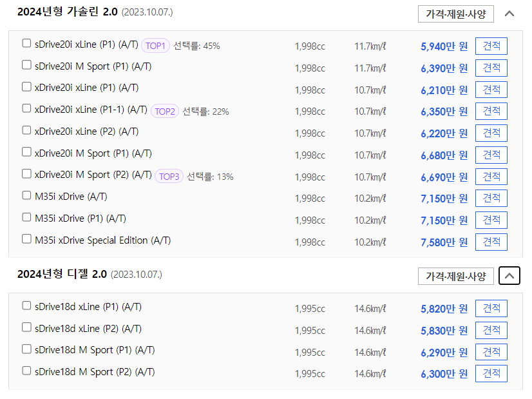Click the 6,390만 원 price

pos(444,68)
